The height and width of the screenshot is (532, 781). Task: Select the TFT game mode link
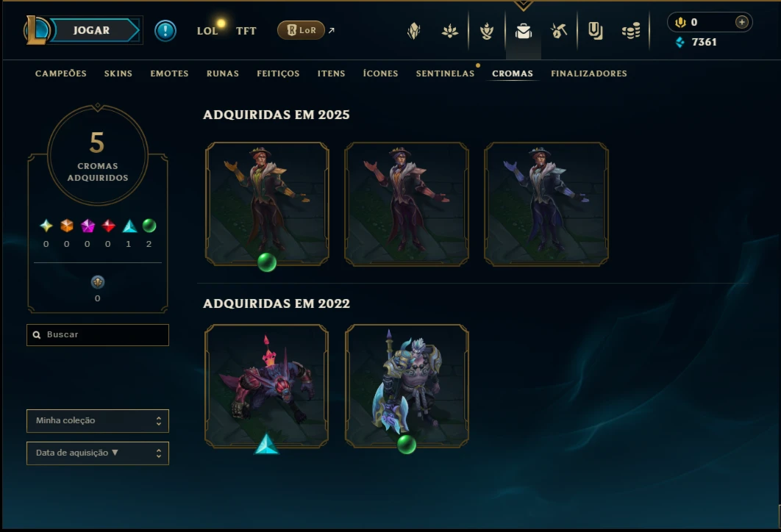(246, 31)
